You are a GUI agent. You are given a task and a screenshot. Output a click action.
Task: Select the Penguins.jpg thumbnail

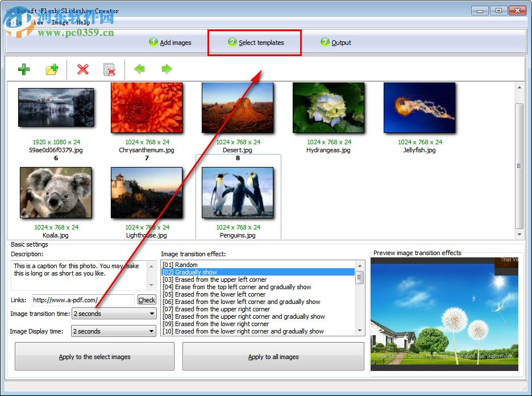pyautogui.click(x=238, y=192)
